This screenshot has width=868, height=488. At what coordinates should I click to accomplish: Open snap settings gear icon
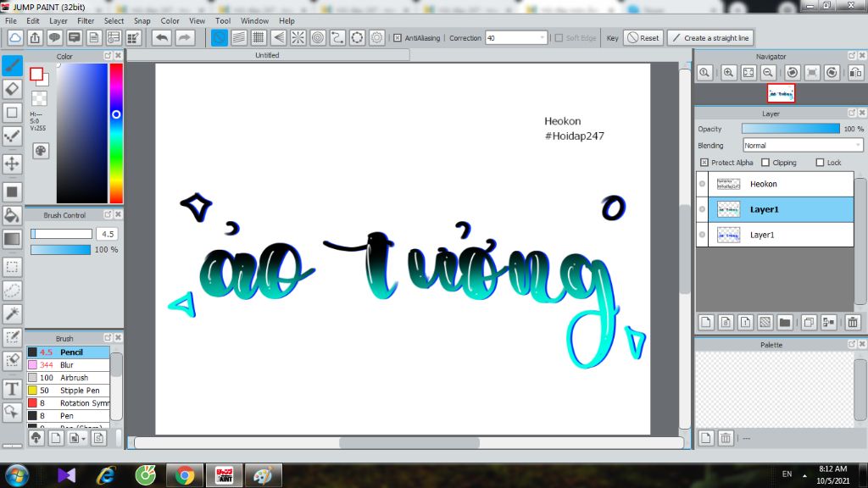(377, 37)
